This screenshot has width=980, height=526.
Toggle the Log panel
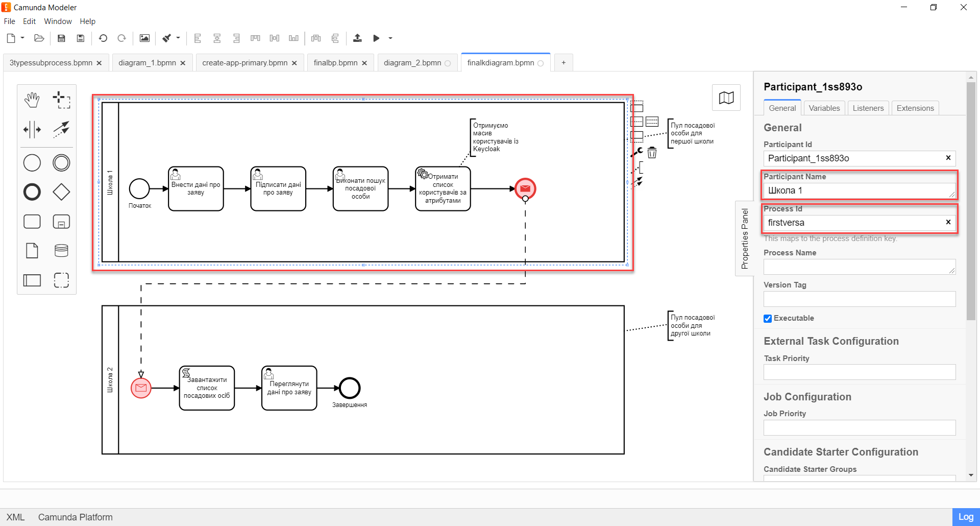coord(966,517)
